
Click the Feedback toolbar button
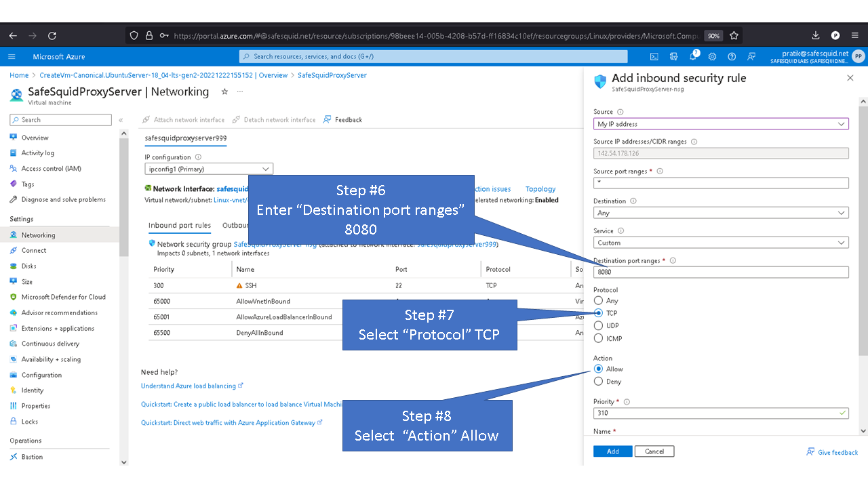tap(343, 120)
